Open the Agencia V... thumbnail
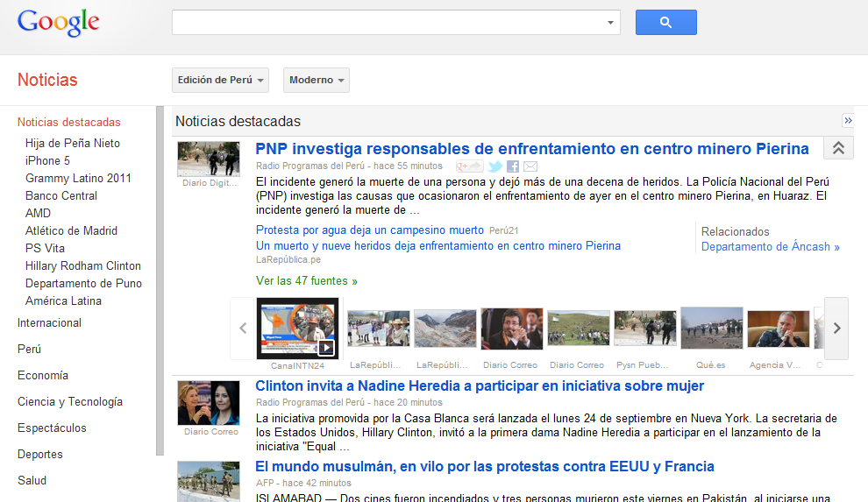This screenshot has height=502, width=868. (x=779, y=329)
